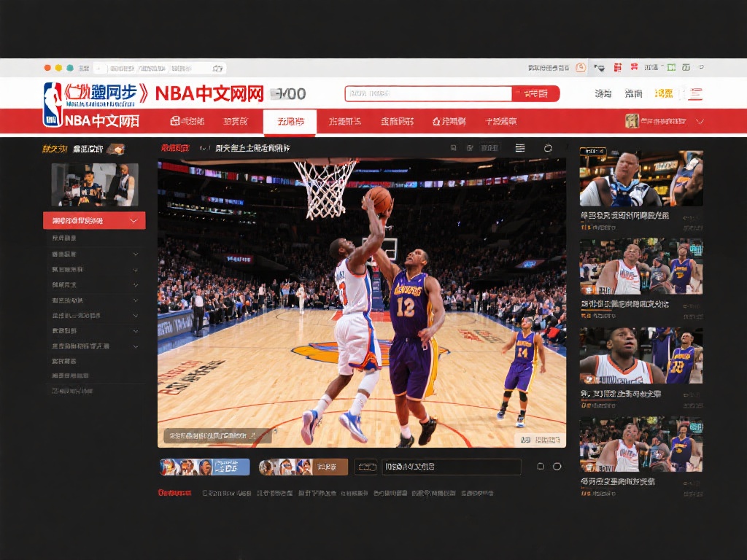Click the hamburger menu icon in the top-right header
Image resolution: width=747 pixels, height=560 pixels.
(x=695, y=93)
